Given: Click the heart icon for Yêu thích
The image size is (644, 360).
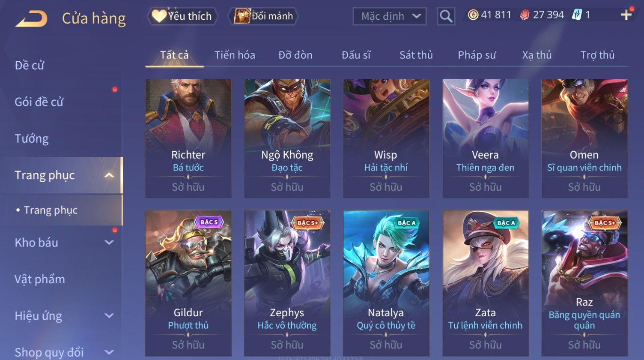Looking at the screenshot, I should click(159, 16).
